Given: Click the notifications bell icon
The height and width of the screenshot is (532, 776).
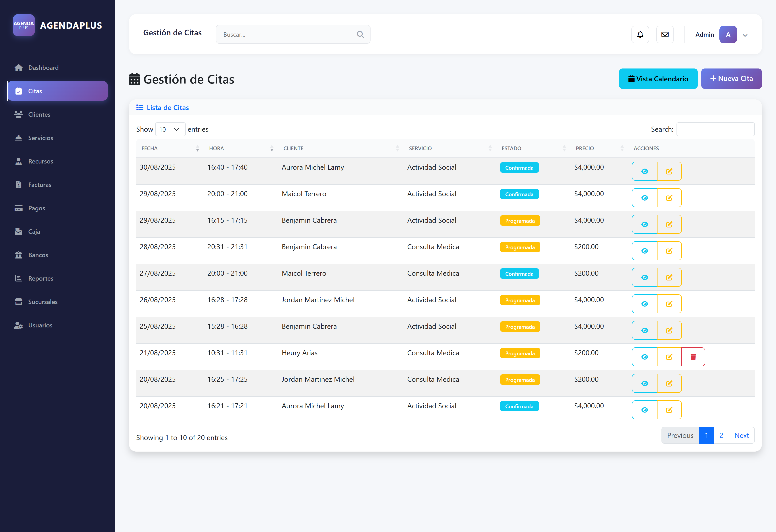Looking at the screenshot, I should coord(640,34).
